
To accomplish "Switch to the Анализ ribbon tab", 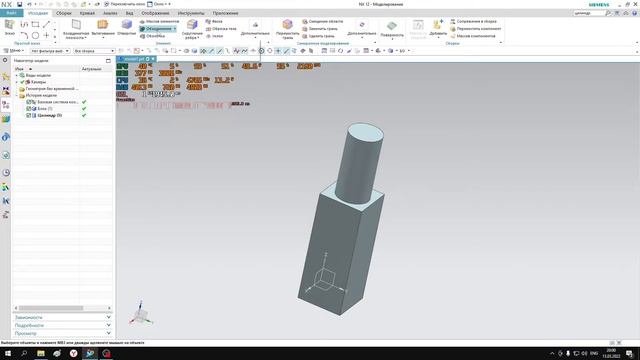I will (110, 13).
